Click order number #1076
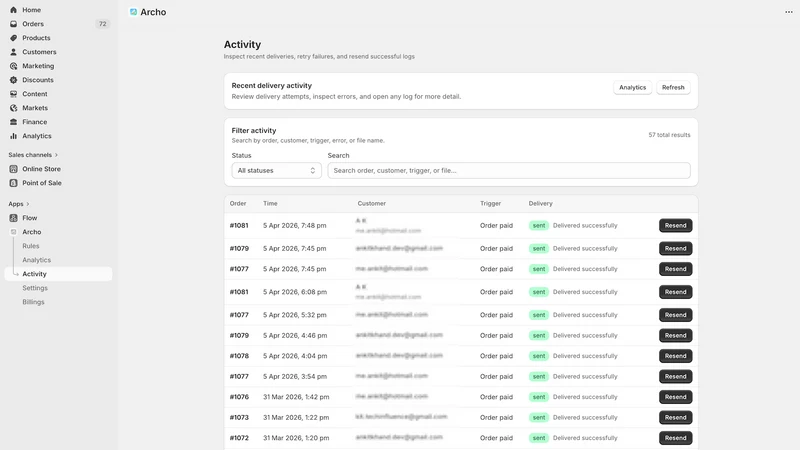 (x=239, y=397)
